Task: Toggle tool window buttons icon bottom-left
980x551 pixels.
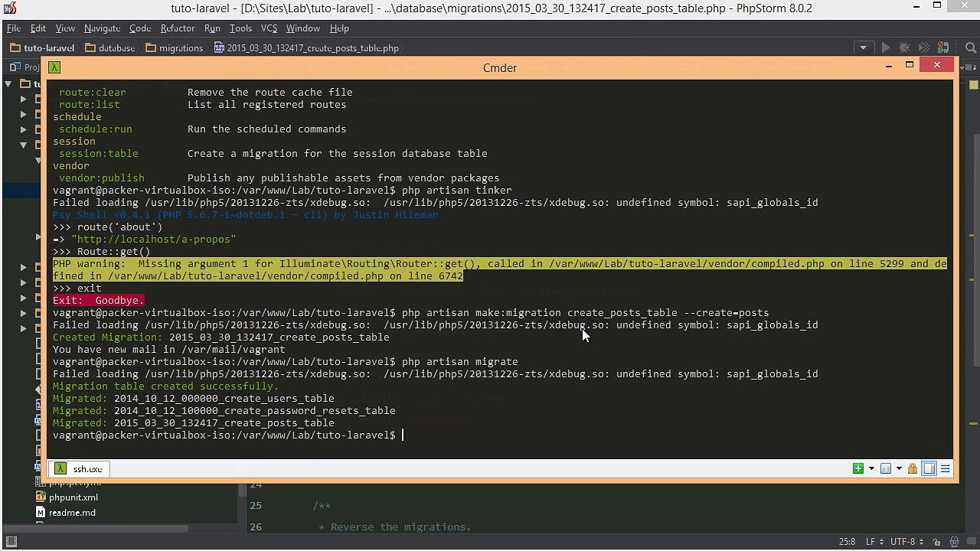Action: point(11,542)
